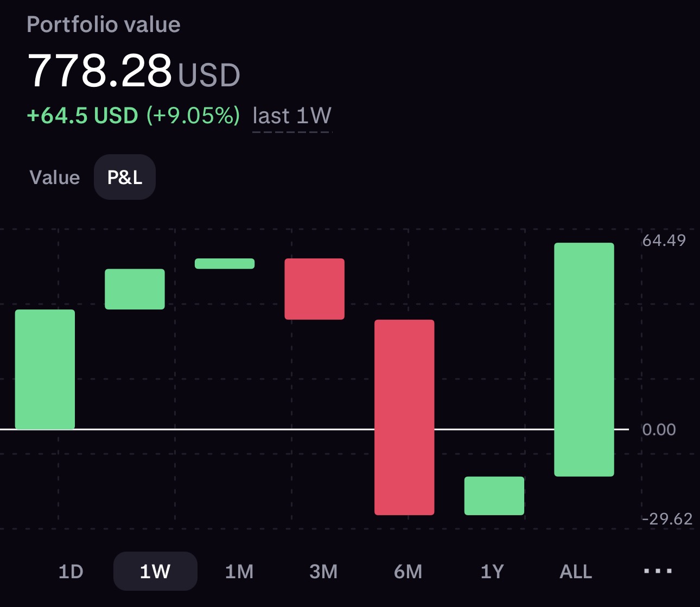
Task: Select the 1W time range
Action: coord(155,571)
